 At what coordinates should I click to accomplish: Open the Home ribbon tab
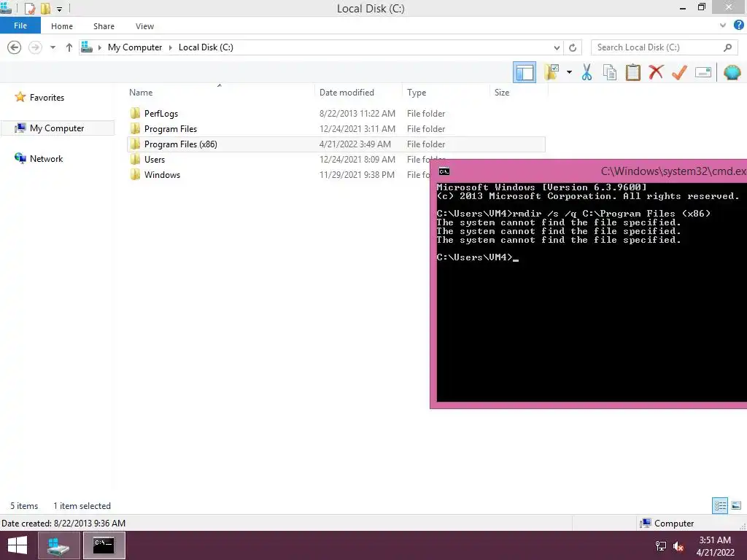62,26
